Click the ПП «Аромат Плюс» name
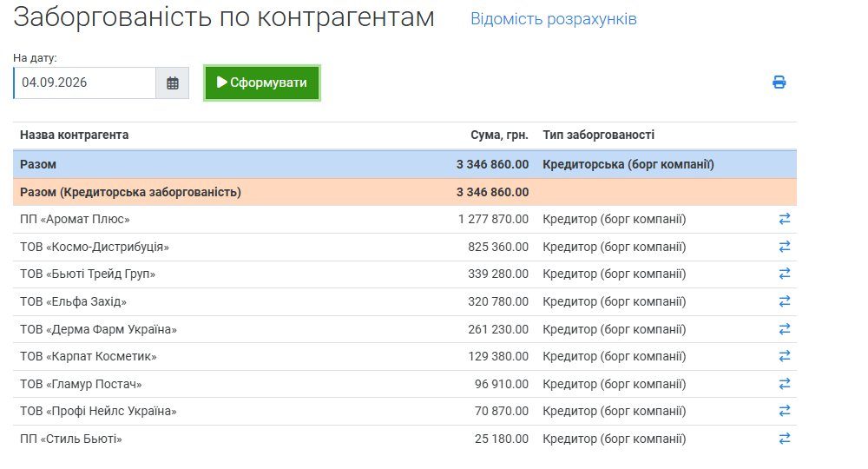 tap(75, 219)
